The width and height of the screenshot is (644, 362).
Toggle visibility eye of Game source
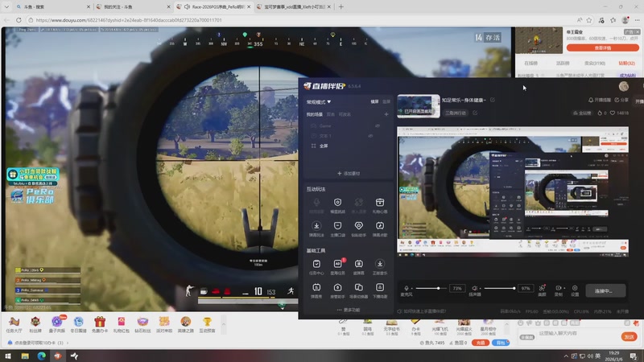(x=377, y=125)
